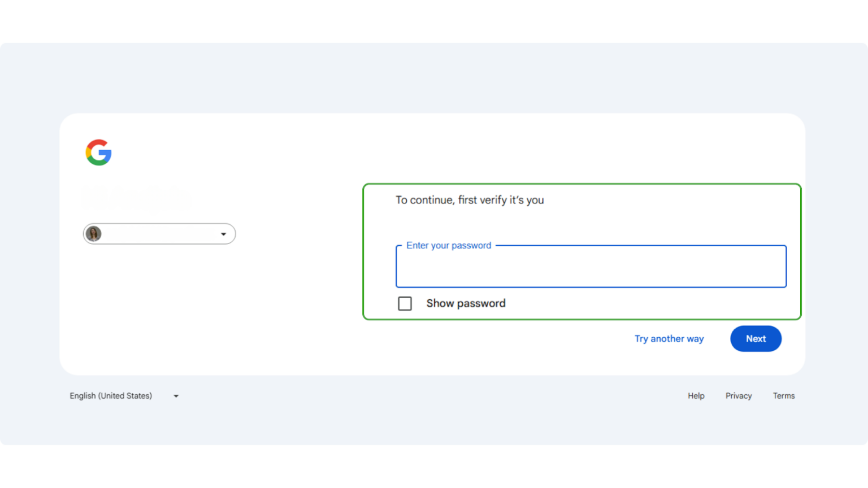Screen dimensions: 868x488
Task: Click the Google logo
Action: point(98,152)
